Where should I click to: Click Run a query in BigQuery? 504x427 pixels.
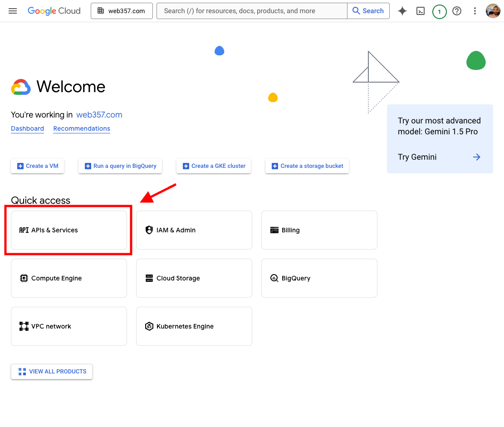point(120,166)
